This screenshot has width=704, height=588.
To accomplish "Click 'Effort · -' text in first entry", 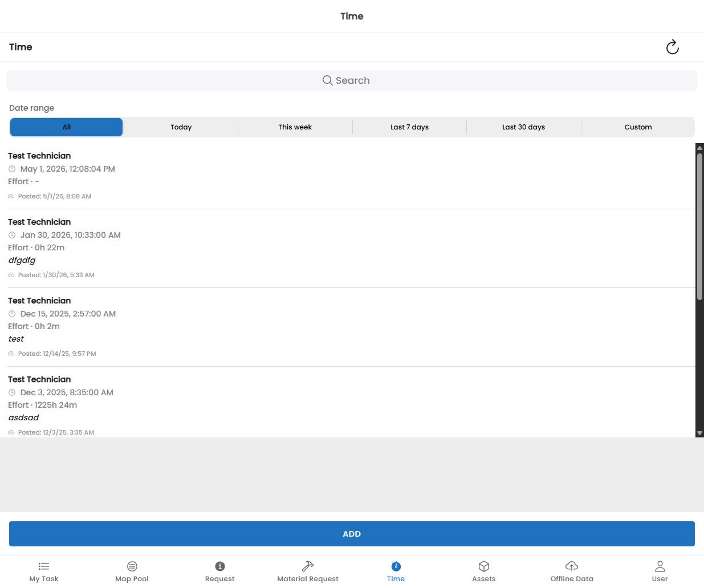I will [23, 181].
